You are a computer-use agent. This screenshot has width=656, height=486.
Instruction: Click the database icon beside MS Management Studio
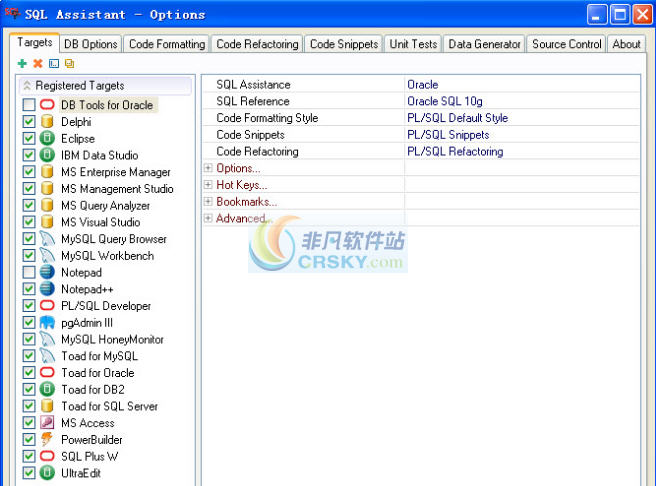pos(47,188)
